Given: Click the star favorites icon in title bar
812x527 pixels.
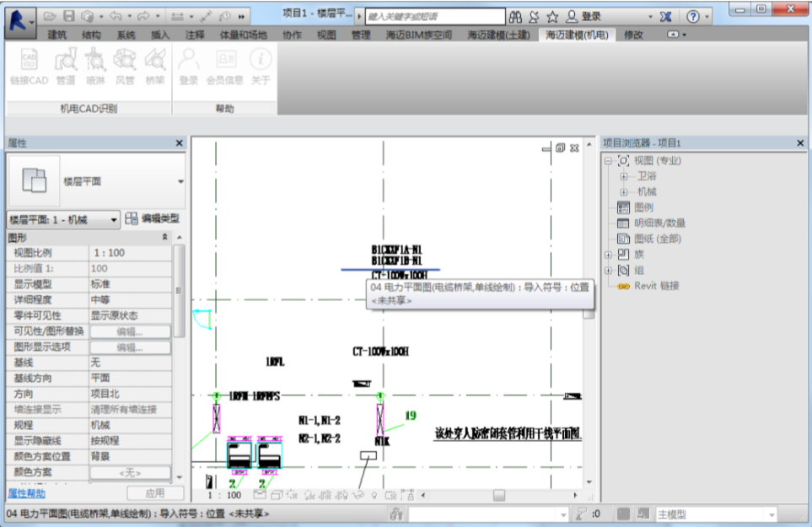Looking at the screenshot, I should [x=552, y=17].
